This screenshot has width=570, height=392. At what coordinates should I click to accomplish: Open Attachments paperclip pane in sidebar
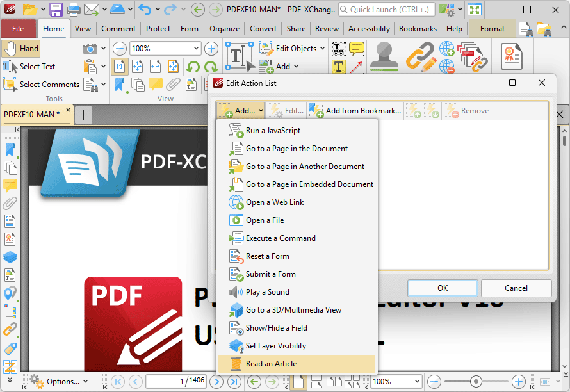(10, 204)
